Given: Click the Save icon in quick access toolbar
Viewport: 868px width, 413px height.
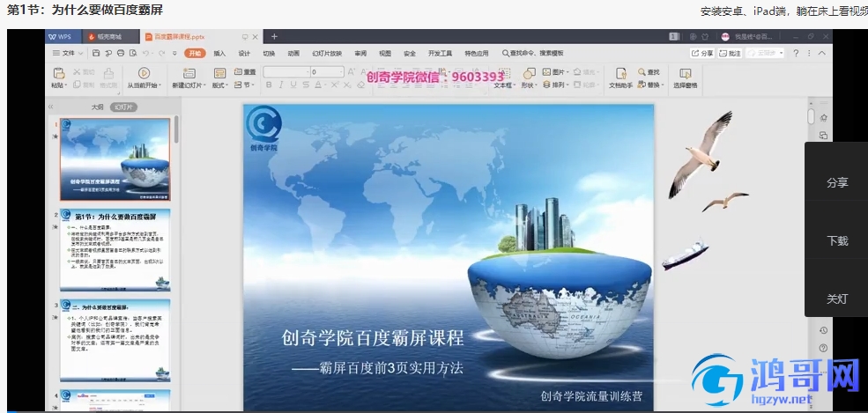Looking at the screenshot, I should tap(96, 53).
